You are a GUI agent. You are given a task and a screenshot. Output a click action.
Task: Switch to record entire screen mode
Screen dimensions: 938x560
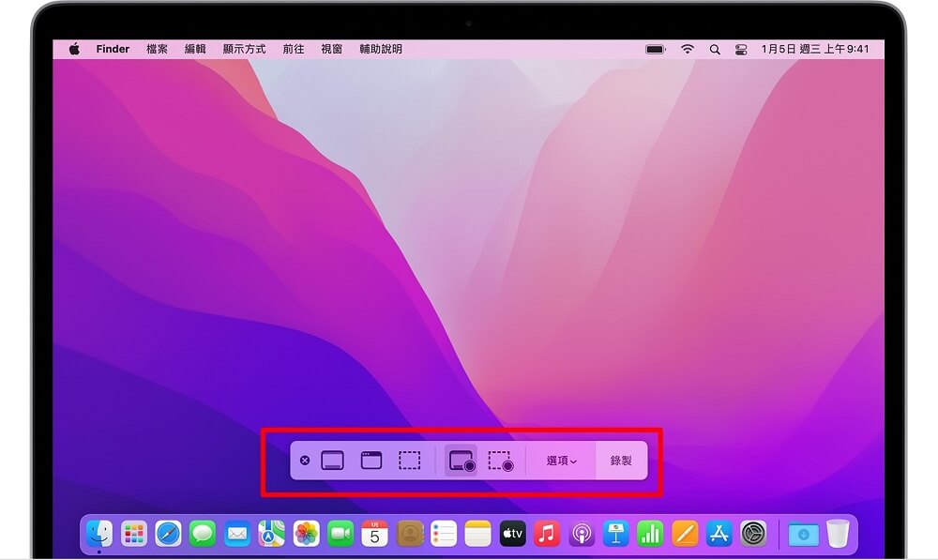tap(460, 461)
